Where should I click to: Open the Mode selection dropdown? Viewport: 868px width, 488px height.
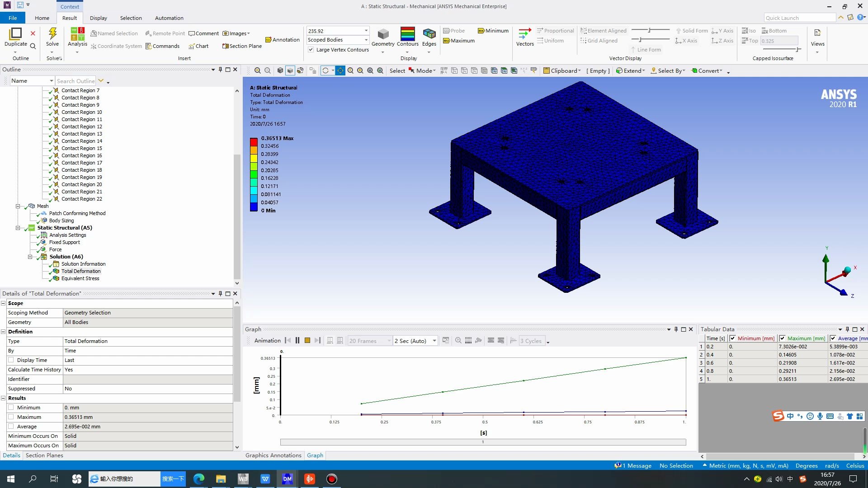click(x=434, y=70)
